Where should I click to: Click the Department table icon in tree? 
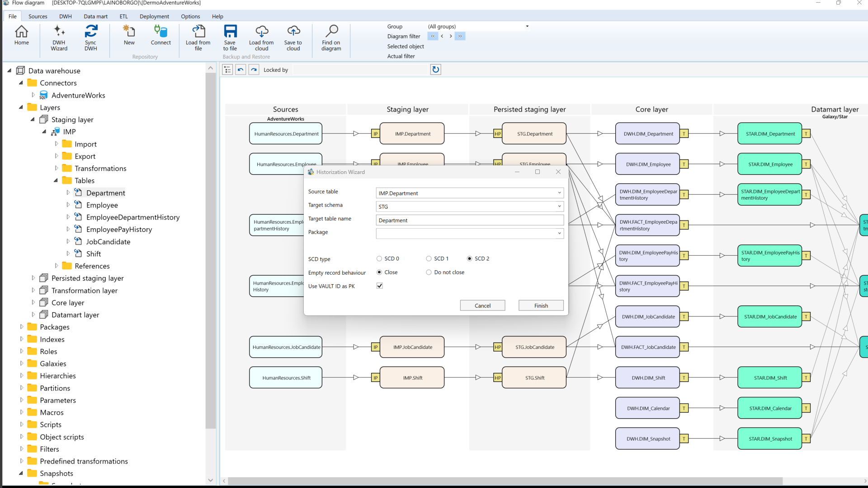[x=78, y=192]
